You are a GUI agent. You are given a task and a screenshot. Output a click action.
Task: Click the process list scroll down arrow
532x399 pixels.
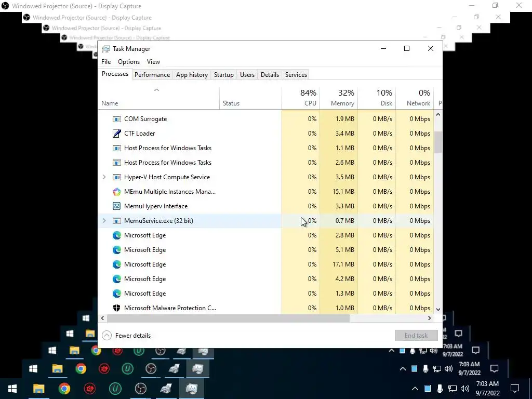coord(438,310)
